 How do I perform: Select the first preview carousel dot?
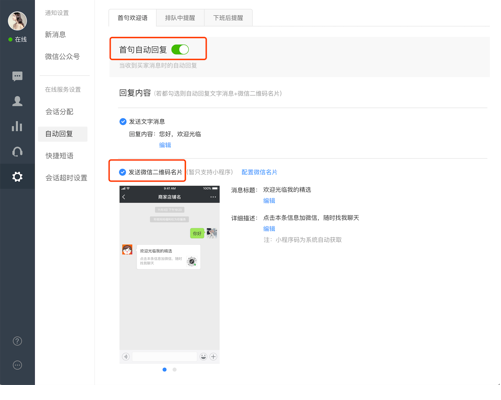164,369
